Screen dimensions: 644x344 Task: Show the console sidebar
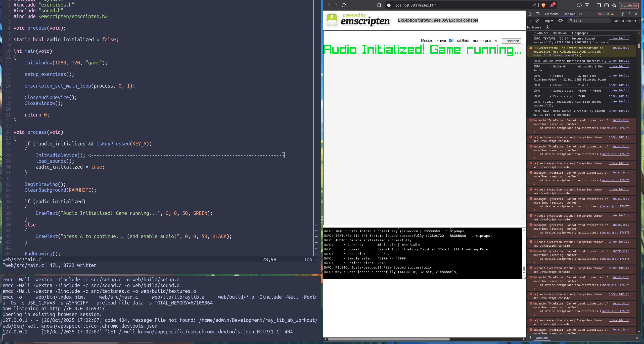pyautogui.click(x=530, y=21)
